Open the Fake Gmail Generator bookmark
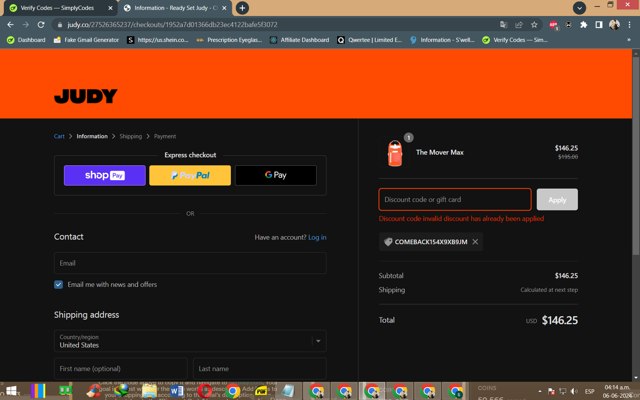 tap(86, 40)
